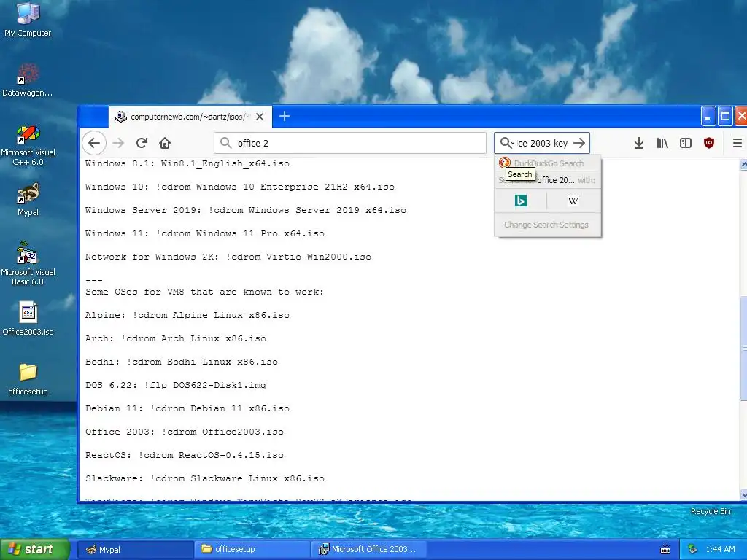
Task: Search with Bing one-click engine
Action: pyautogui.click(x=521, y=201)
